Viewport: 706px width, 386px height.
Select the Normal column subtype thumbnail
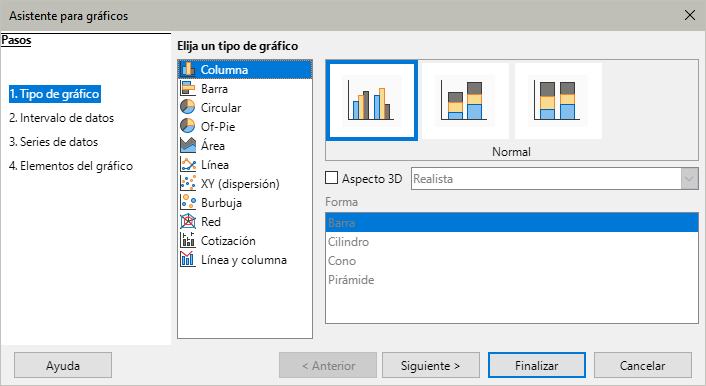tap(372, 101)
